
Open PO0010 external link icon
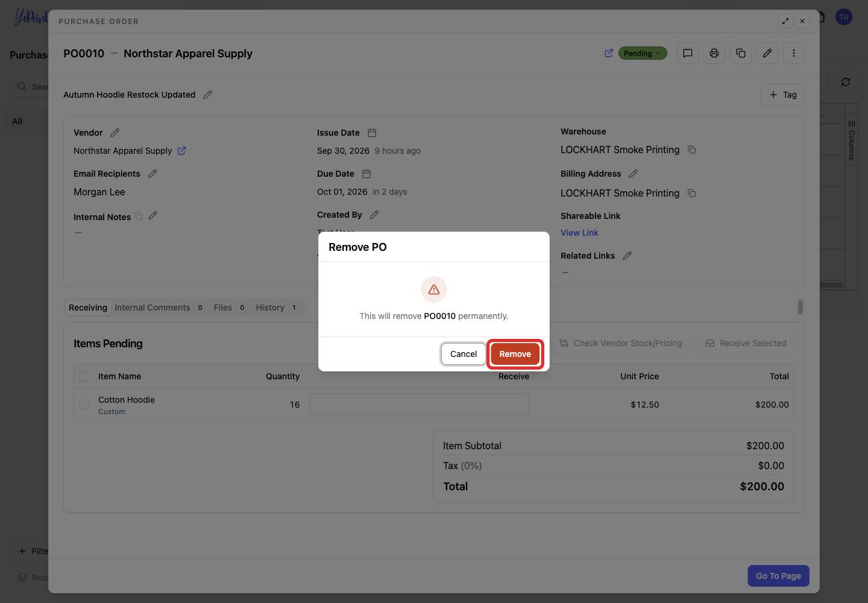coord(609,53)
